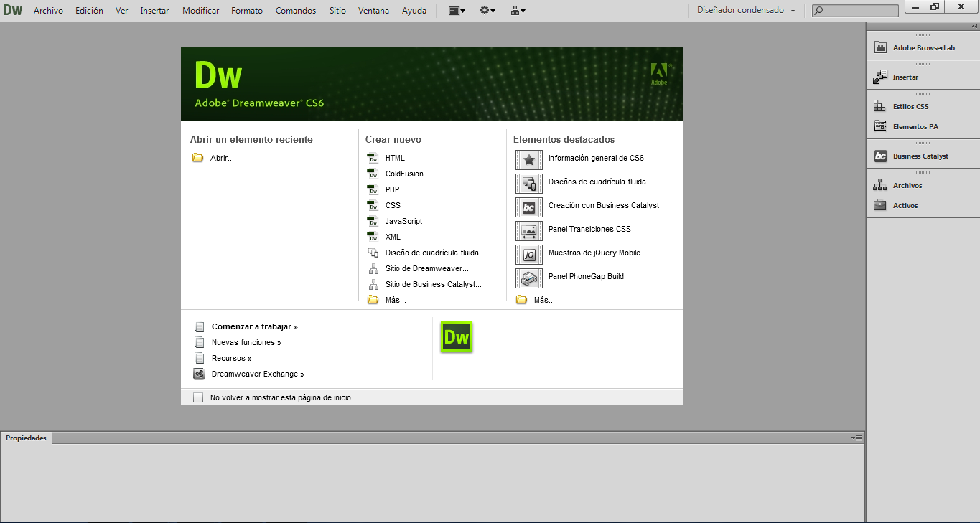This screenshot has width=980, height=523.
Task: Create a new CSS document
Action: (x=392, y=205)
